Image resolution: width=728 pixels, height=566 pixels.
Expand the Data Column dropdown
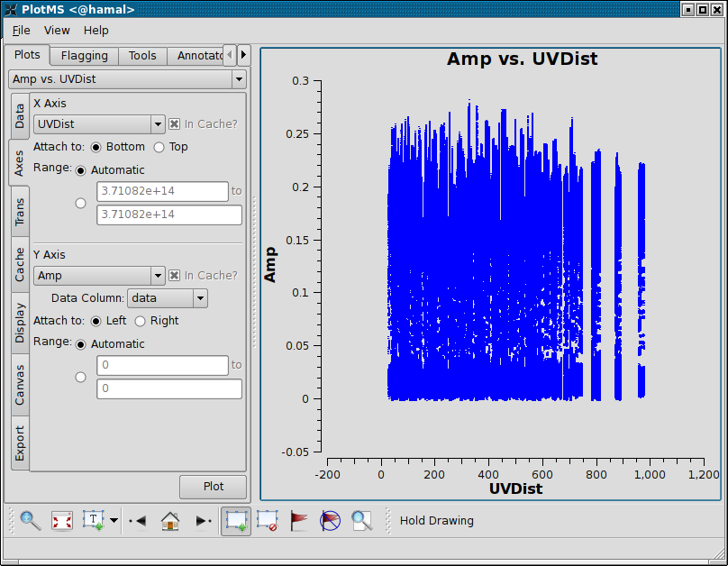click(x=168, y=298)
